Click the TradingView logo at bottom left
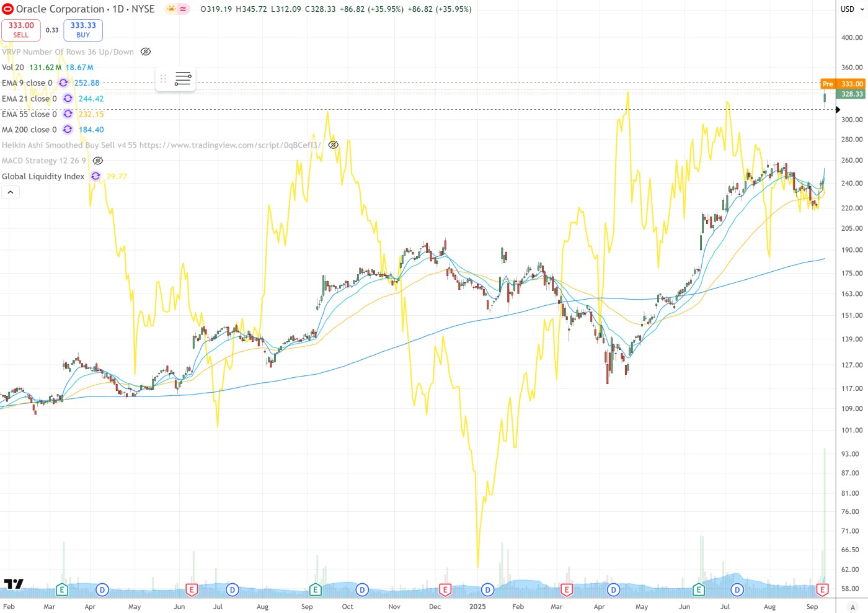Viewport: 868px width, 613px height. click(x=14, y=584)
